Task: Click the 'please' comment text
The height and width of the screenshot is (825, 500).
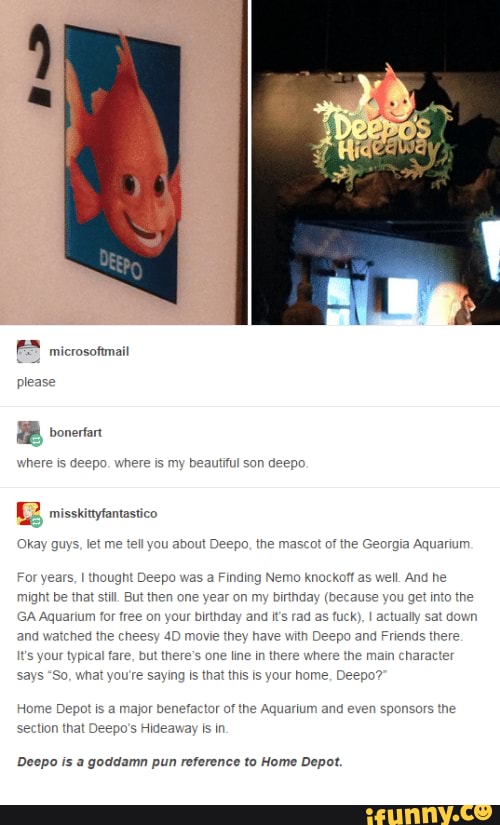Action: (x=36, y=383)
